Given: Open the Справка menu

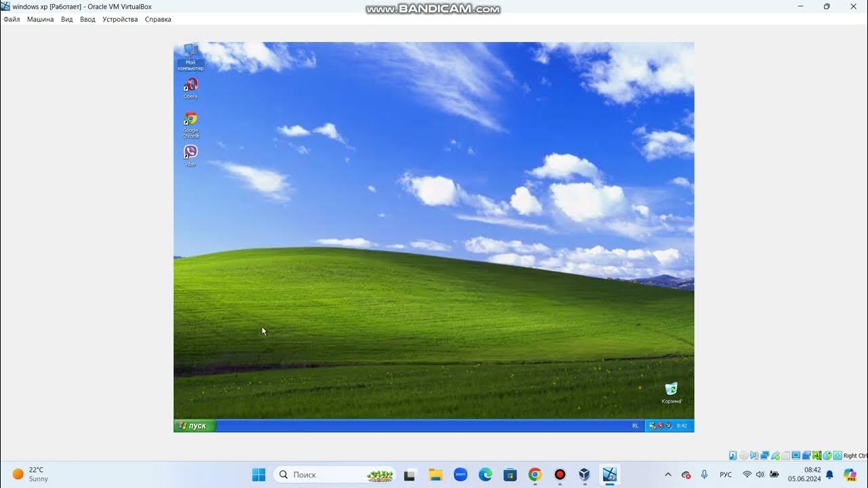Looking at the screenshot, I should click(x=158, y=19).
